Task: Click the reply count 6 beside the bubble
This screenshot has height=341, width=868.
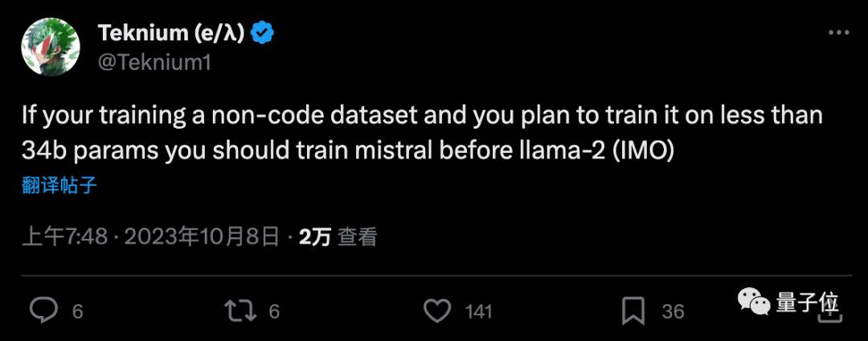Action: 78,311
